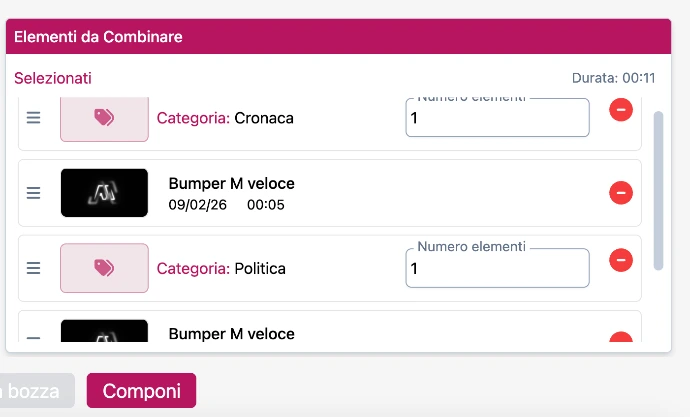
Task: Open the first Bumper M veloce thumbnail
Action: coord(104,193)
